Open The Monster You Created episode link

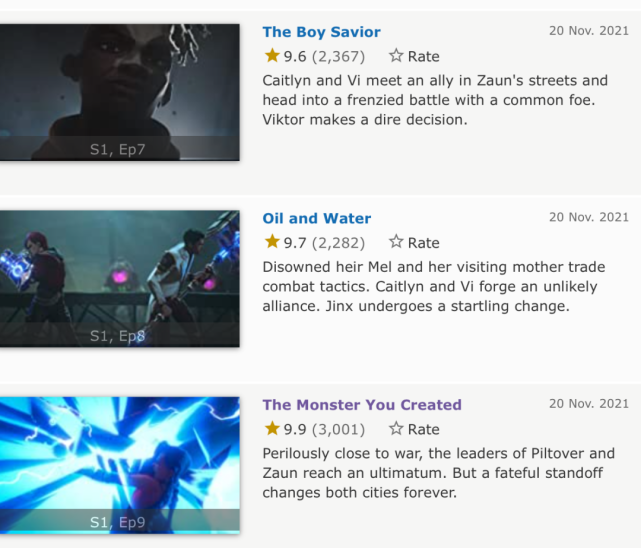[x=362, y=405]
